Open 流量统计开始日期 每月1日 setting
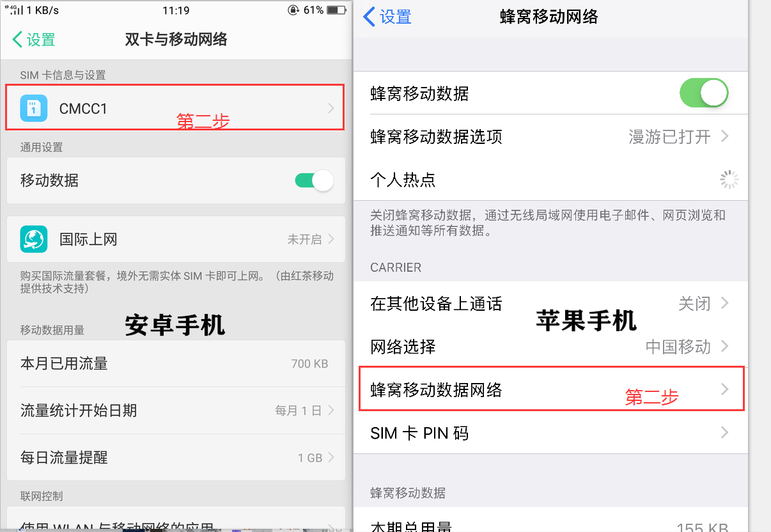Screen dimensions: 771x532 (x=176, y=411)
